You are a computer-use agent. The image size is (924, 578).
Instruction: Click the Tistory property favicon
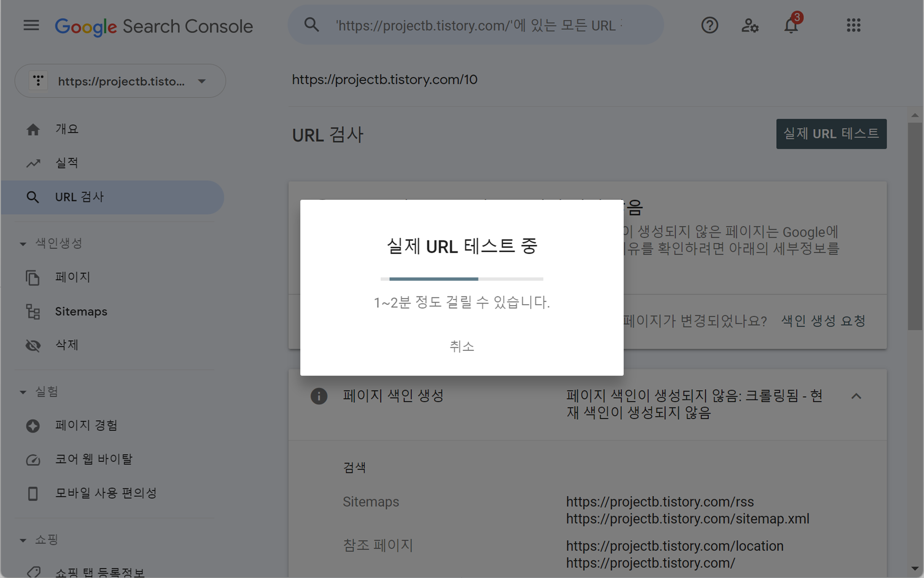[38, 81]
